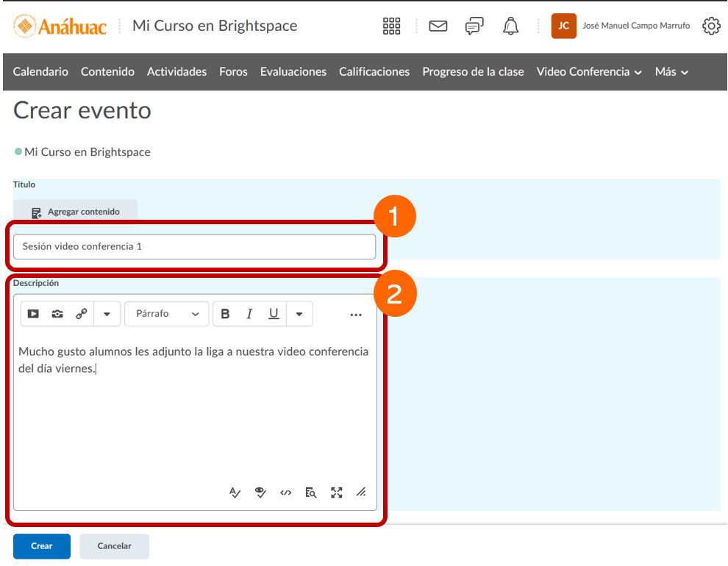
Task: Toggle bold formatting in editor
Action: click(226, 314)
